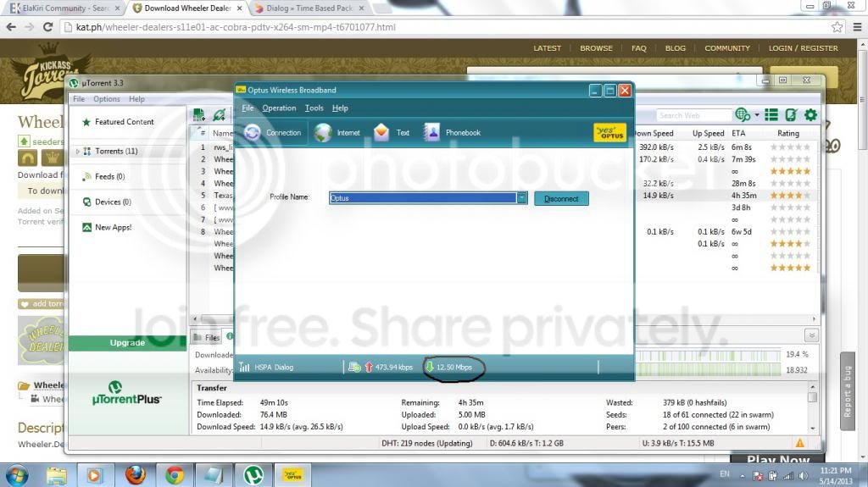Bookmark page with Chrome star icon
This screenshot has height=487, width=868.
(837, 26)
